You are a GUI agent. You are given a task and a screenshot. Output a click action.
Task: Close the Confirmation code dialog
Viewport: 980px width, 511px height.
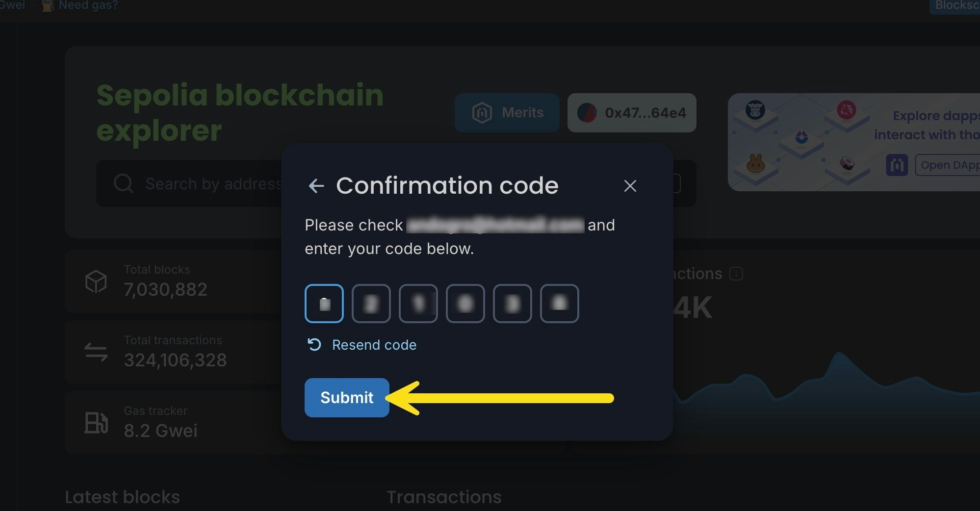point(630,186)
